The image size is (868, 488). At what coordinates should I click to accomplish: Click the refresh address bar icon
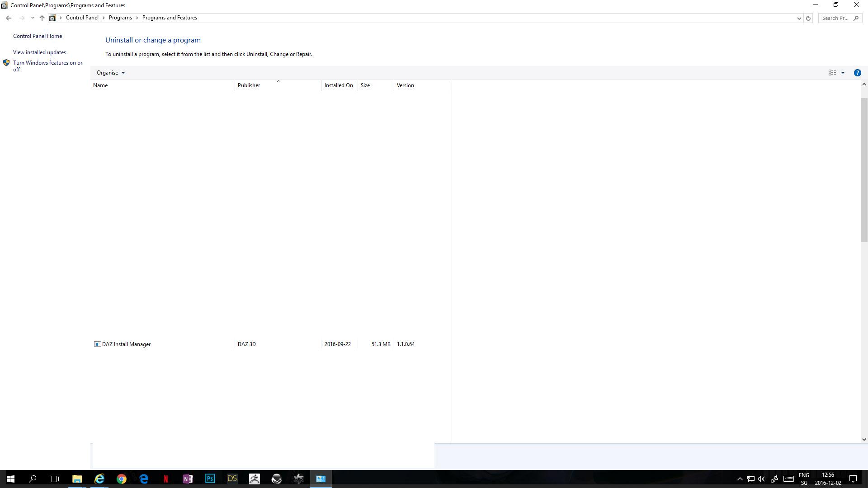808,18
